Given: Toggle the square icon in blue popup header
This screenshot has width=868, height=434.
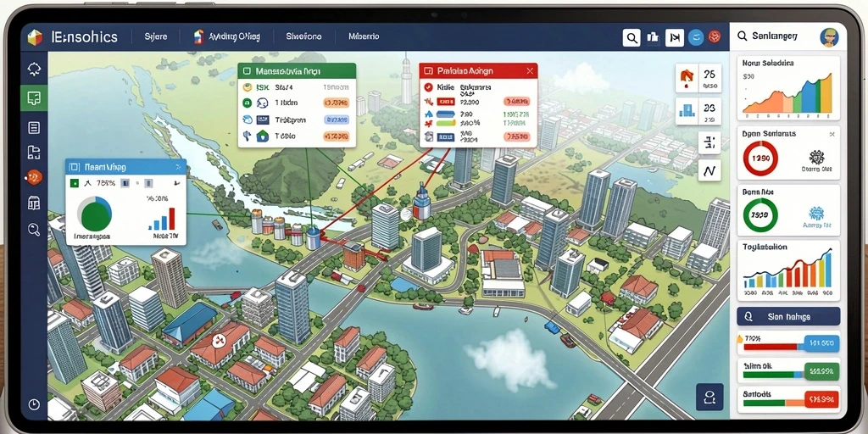Looking at the screenshot, I should (75, 166).
